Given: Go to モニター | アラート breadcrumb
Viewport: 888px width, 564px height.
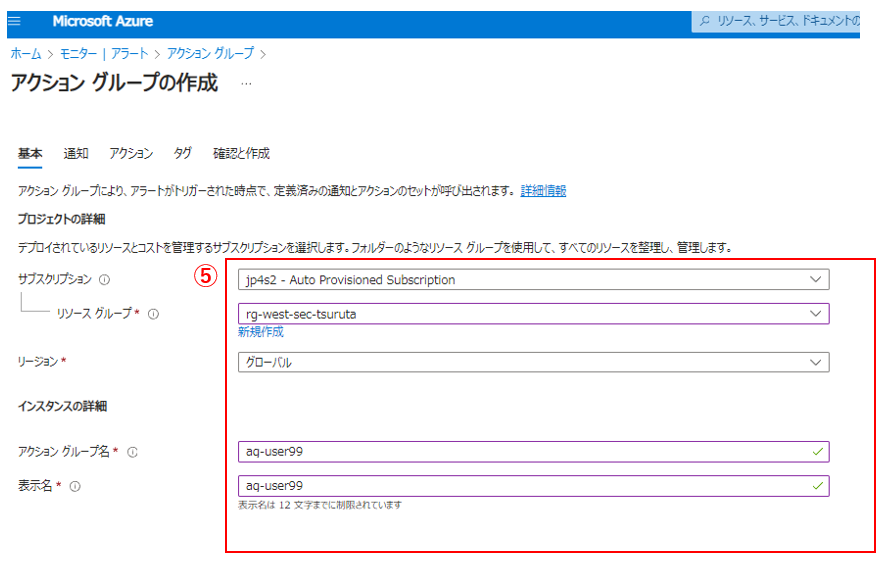Looking at the screenshot, I should 104,54.
